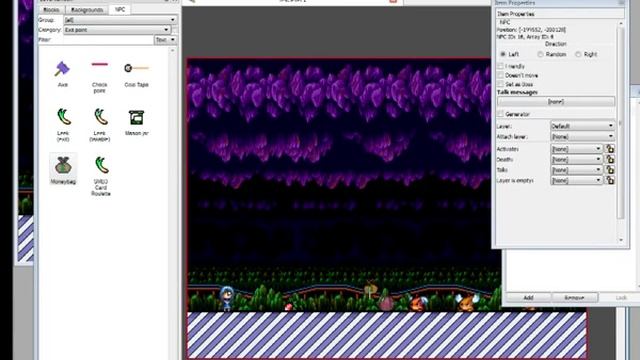Select the Moneybag NPC item
640x360 pixels.
point(63,169)
